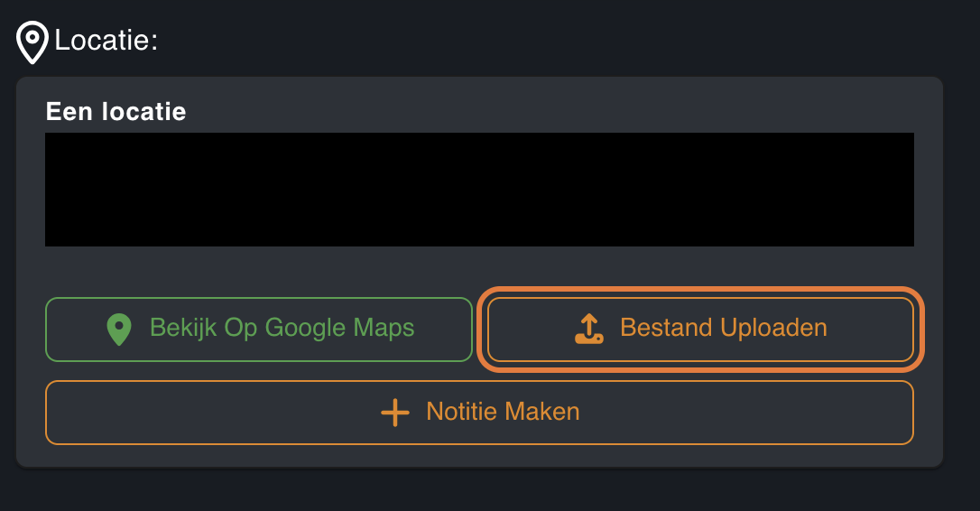The width and height of the screenshot is (980, 511).
Task: Click the location pin icon beside Locatie
Action: point(32,42)
